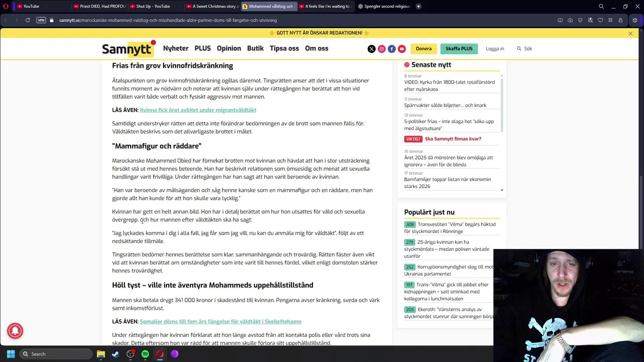Click Senaste nytt scroll-up arrow
Viewport: 644px width, 362px height.
coord(502,76)
